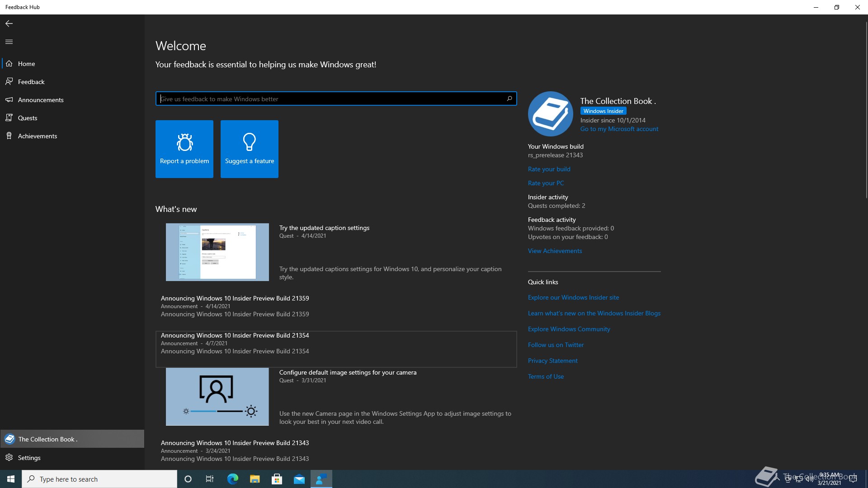
Task: Open Build 21354 announcement
Action: pos(336,349)
